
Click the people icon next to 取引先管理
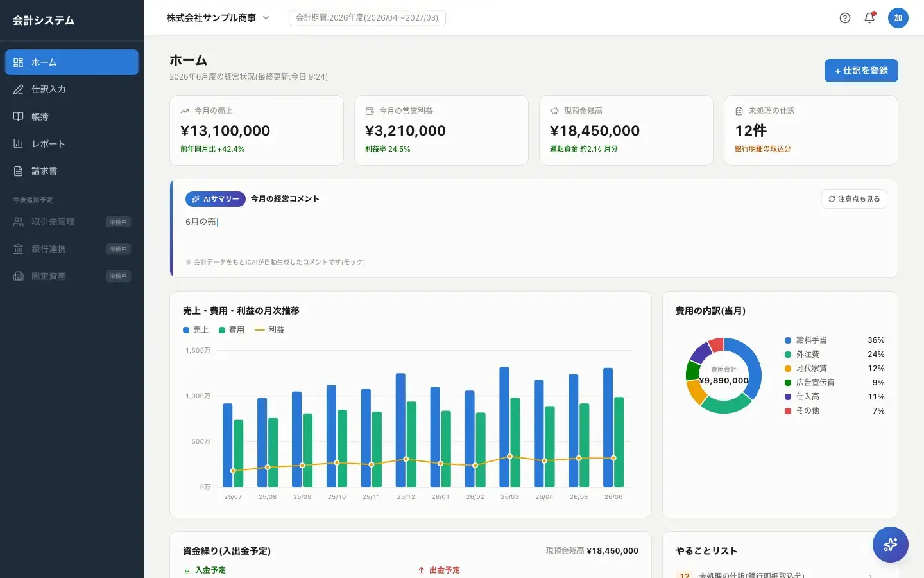click(x=18, y=222)
